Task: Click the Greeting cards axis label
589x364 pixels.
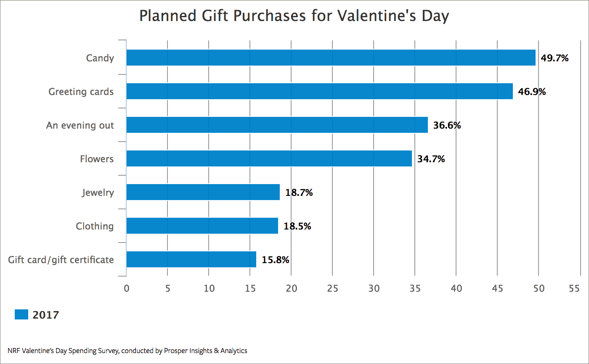Action: point(81,92)
